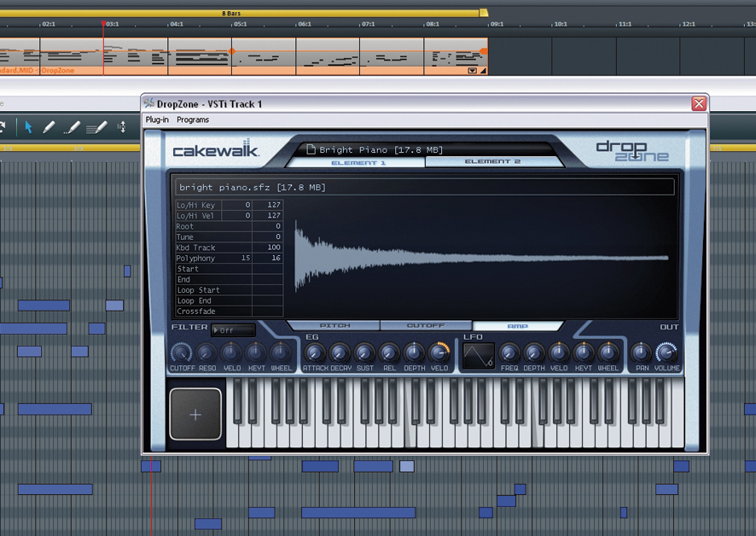The width and height of the screenshot is (756, 536).
Task: Close the DropZone VSTi window
Action: click(699, 103)
